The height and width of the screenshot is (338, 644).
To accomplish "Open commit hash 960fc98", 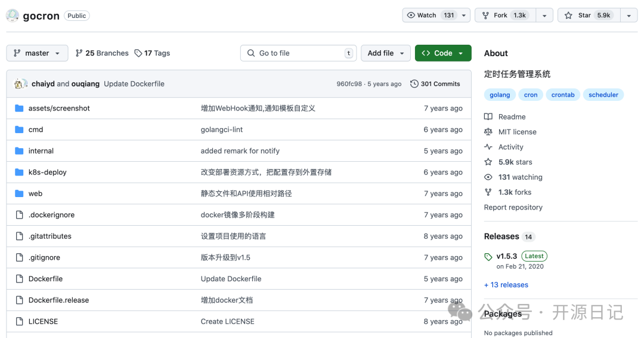I will [349, 84].
